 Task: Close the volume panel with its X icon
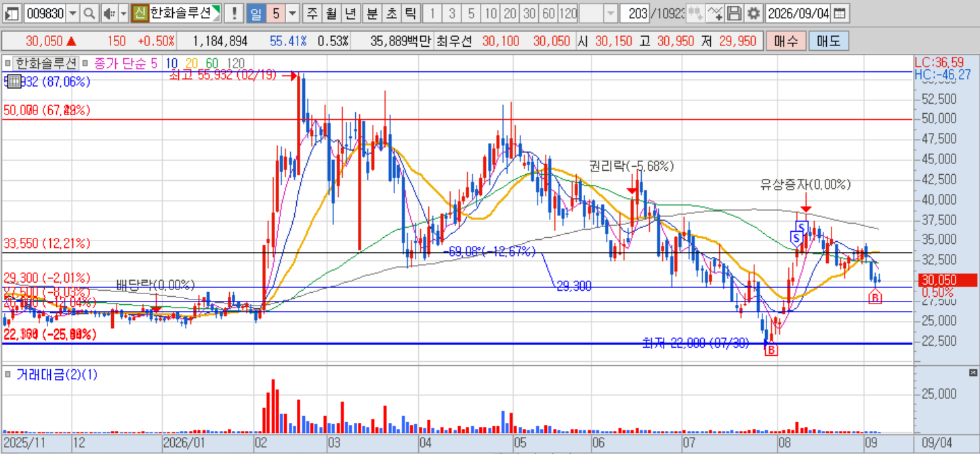pyautogui.click(x=974, y=373)
